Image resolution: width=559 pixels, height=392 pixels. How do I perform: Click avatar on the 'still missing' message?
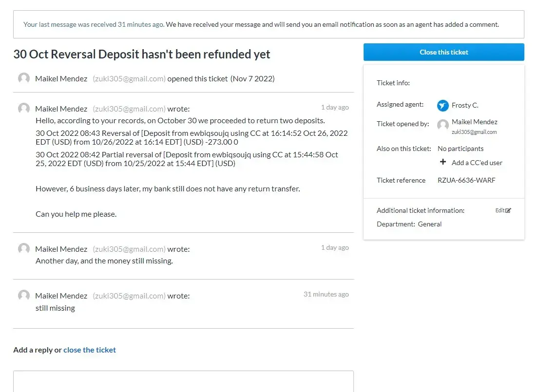[24, 296]
